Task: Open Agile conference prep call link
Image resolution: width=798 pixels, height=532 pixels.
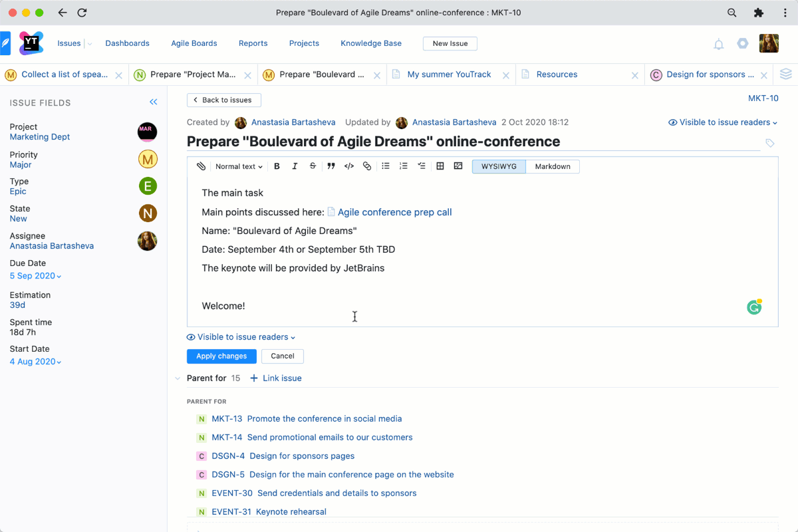Action: click(x=394, y=212)
